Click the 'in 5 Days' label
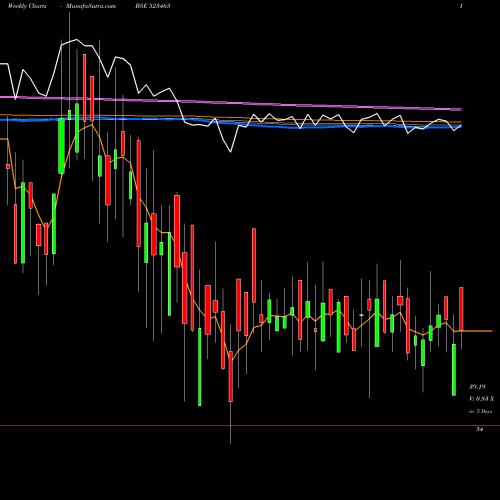Screen dimensions: 500x500 480,411
